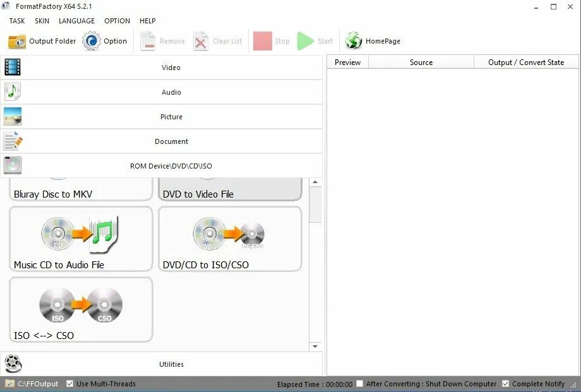This screenshot has height=392, width=581.
Task: Click the Video filmstrip icon
Action: [x=13, y=68]
